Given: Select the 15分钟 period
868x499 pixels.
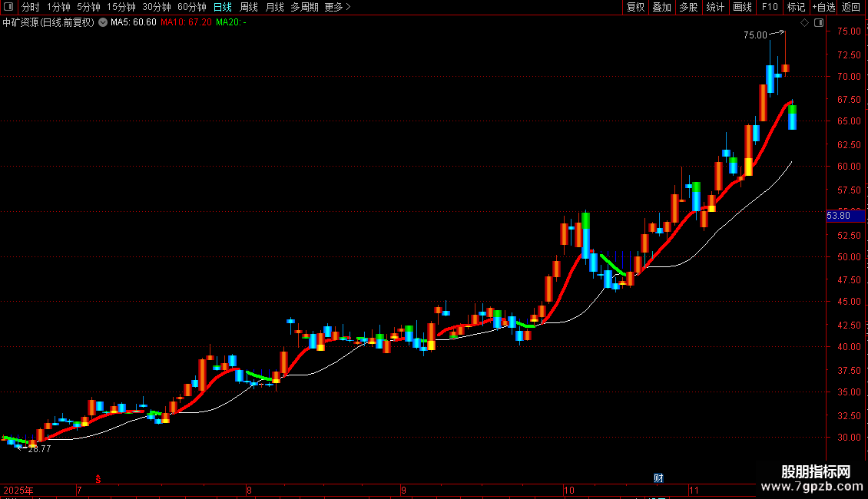Looking at the screenshot, I should (121, 7).
